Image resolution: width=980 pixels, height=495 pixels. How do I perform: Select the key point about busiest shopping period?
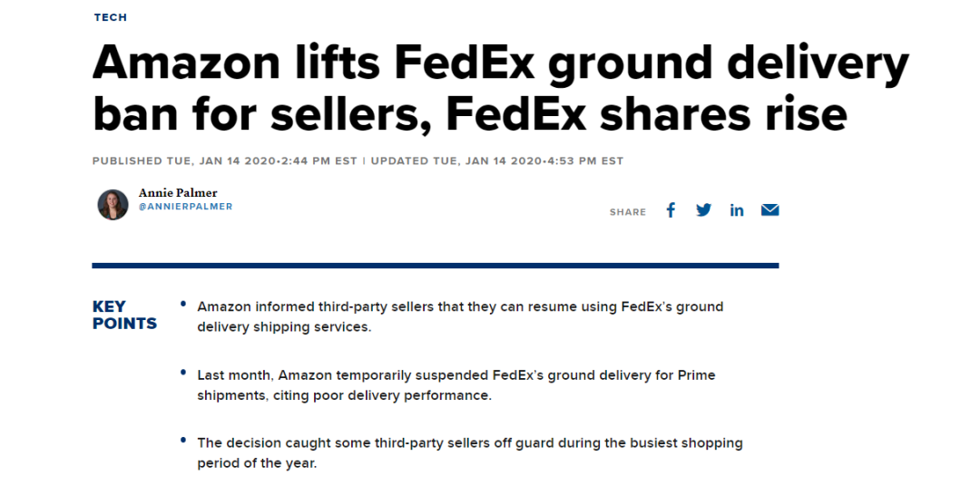[x=469, y=452]
